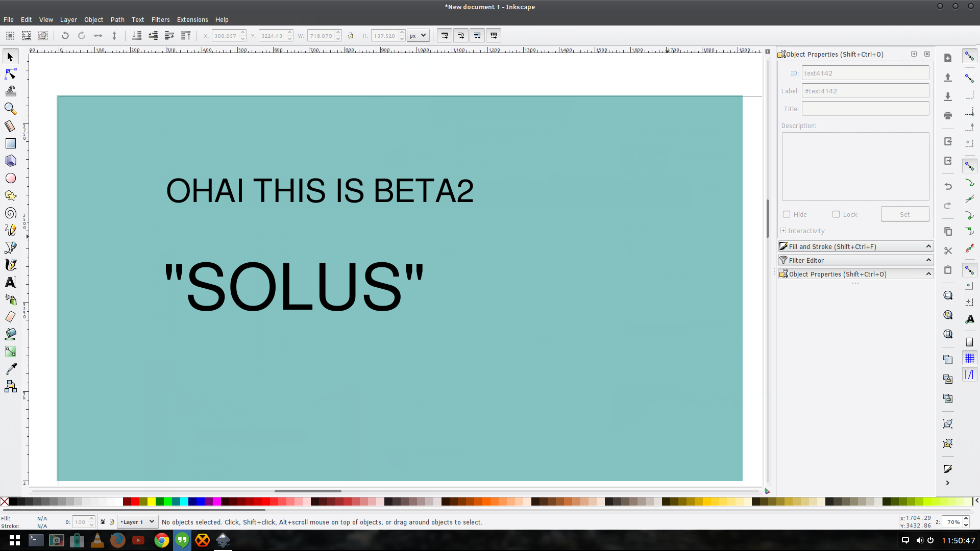Flip selection horizontally

[98, 36]
